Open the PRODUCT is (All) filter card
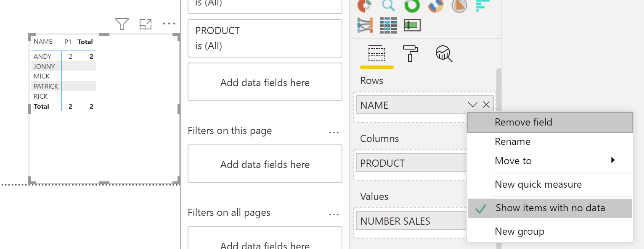Screen dimensions: 644x249 [265, 38]
